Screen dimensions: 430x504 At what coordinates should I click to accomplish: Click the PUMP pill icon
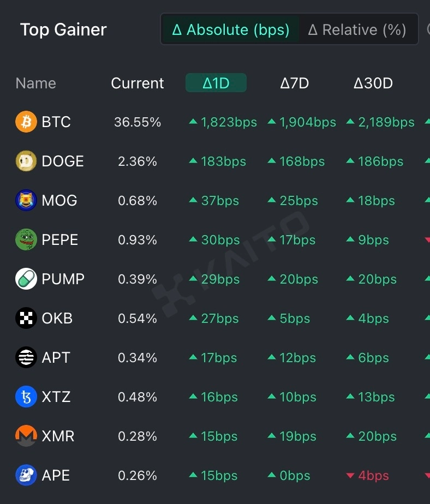click(x=26, y=279)
